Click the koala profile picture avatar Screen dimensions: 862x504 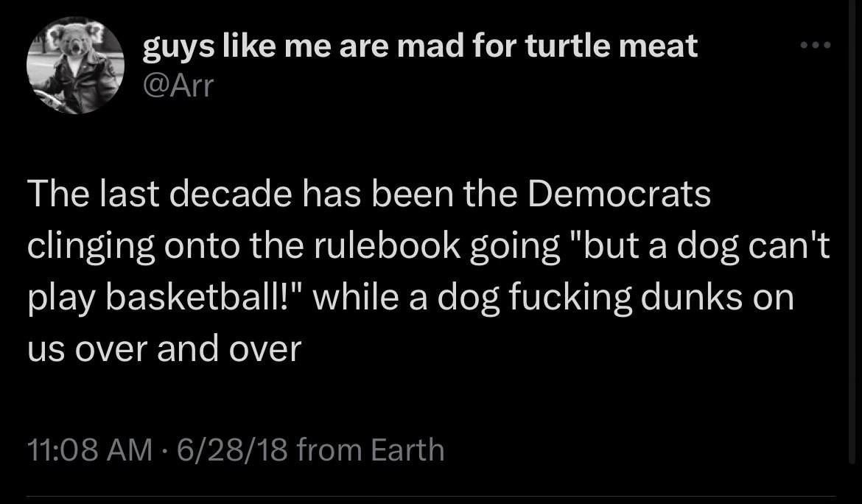coord(74,68)
